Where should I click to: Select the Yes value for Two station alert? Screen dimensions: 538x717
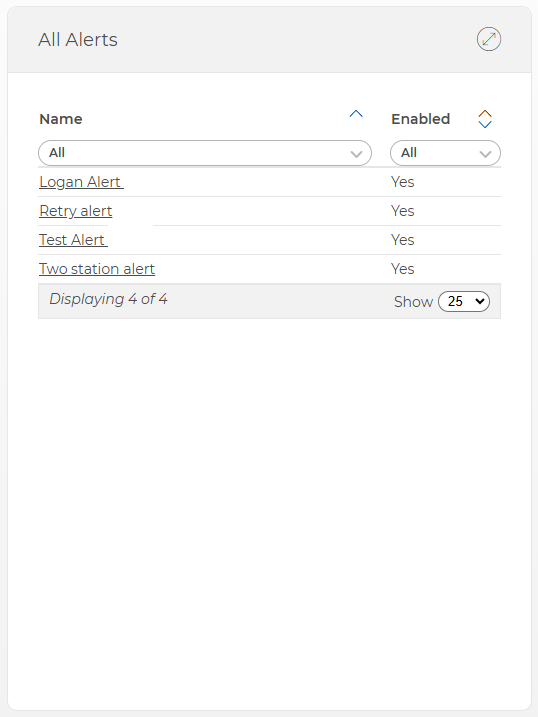click(403, 269)
